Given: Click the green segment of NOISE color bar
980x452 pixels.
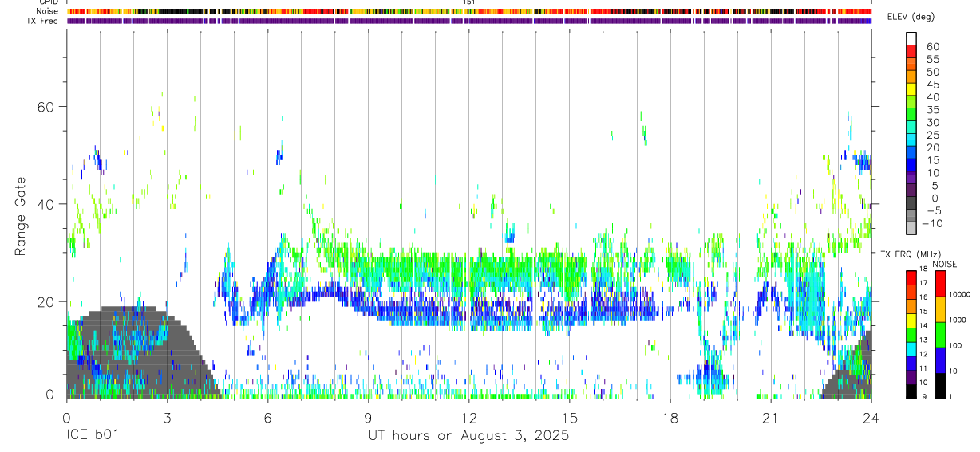Looking at the screenshot, I should point(939,335).
